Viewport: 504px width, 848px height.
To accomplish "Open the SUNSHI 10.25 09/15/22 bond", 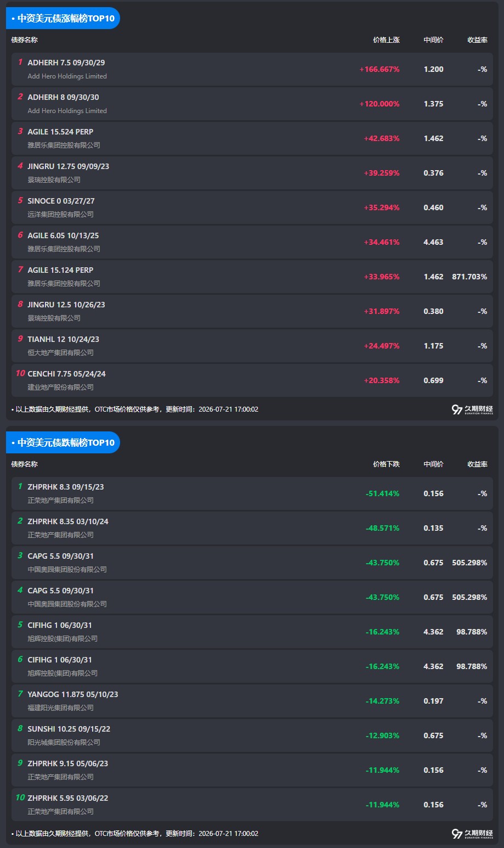I will pyautogui.click(x=252, y=735).
